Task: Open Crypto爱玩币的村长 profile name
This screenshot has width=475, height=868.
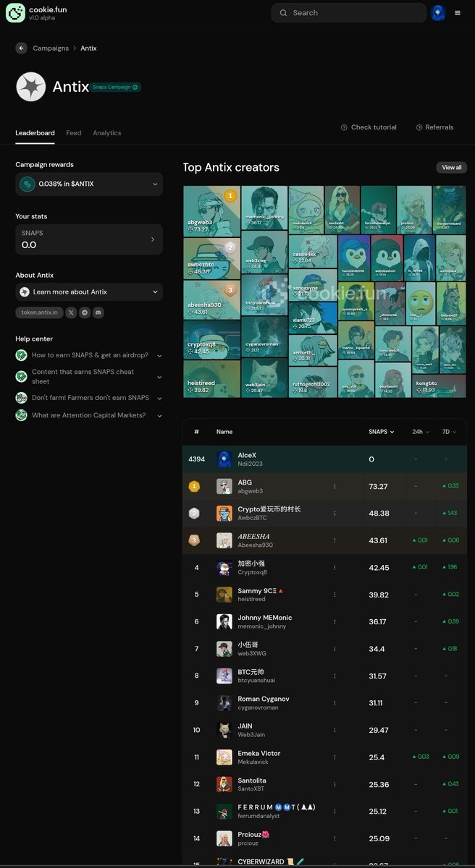Action: coord(269,509)
